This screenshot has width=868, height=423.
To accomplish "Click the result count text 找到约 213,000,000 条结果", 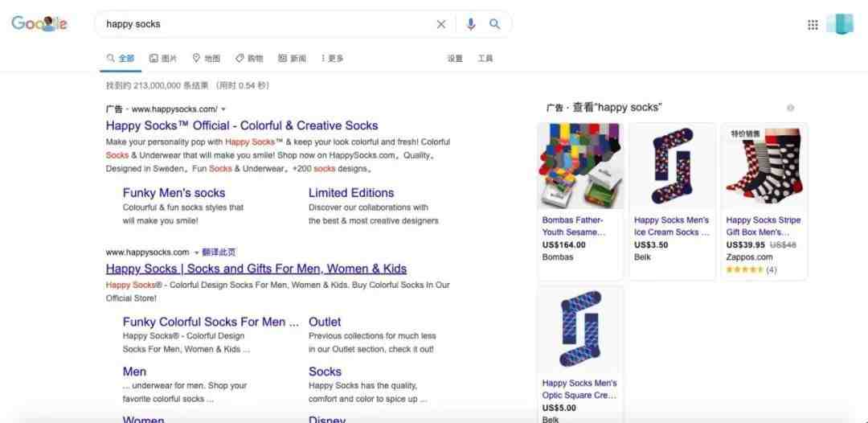I will (158, 85).
